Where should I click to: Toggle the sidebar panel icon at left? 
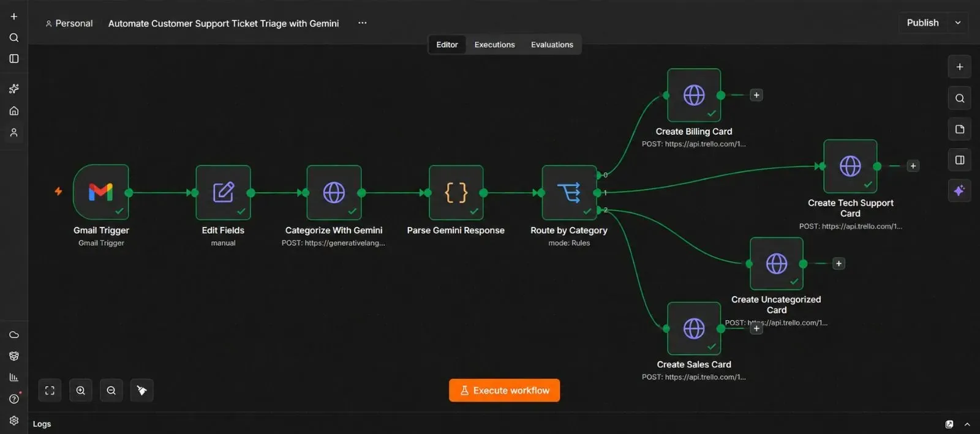13,59
